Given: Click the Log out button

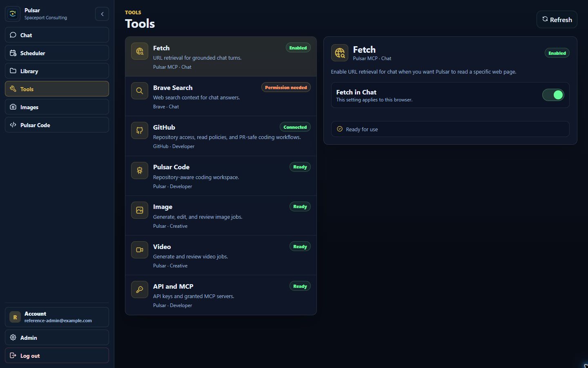Looking at the screenshot, I should coord(57,355).
